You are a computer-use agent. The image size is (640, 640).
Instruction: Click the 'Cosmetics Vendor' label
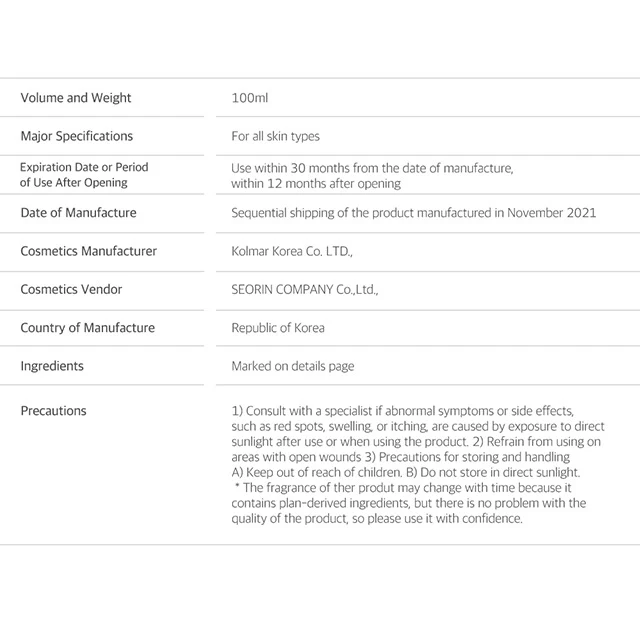(x=71, y=289)
